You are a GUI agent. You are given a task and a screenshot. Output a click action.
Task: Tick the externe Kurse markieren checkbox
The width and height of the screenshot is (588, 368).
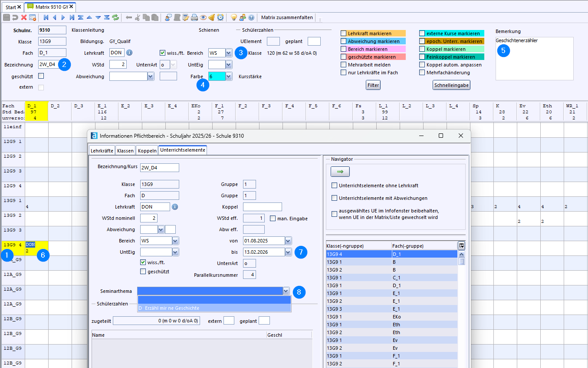[422, 33]
